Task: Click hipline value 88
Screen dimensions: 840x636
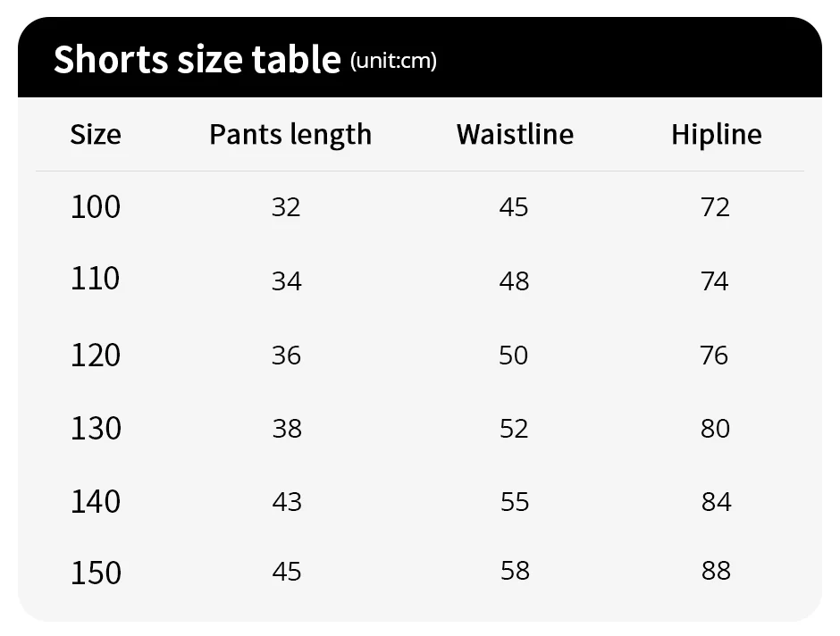Action: (x=716, y=571)
